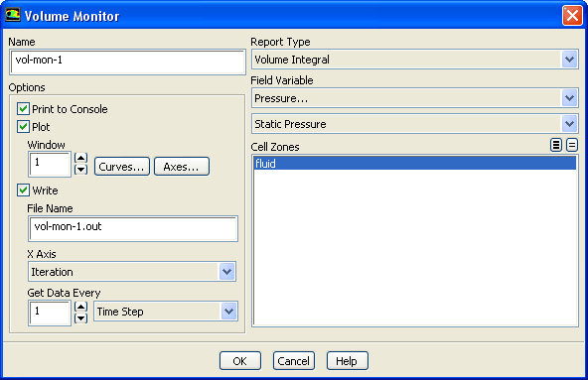This screenshot has width=588, height=380.
Task: Decrease Get Data Every value
Action: coord(80,318)
